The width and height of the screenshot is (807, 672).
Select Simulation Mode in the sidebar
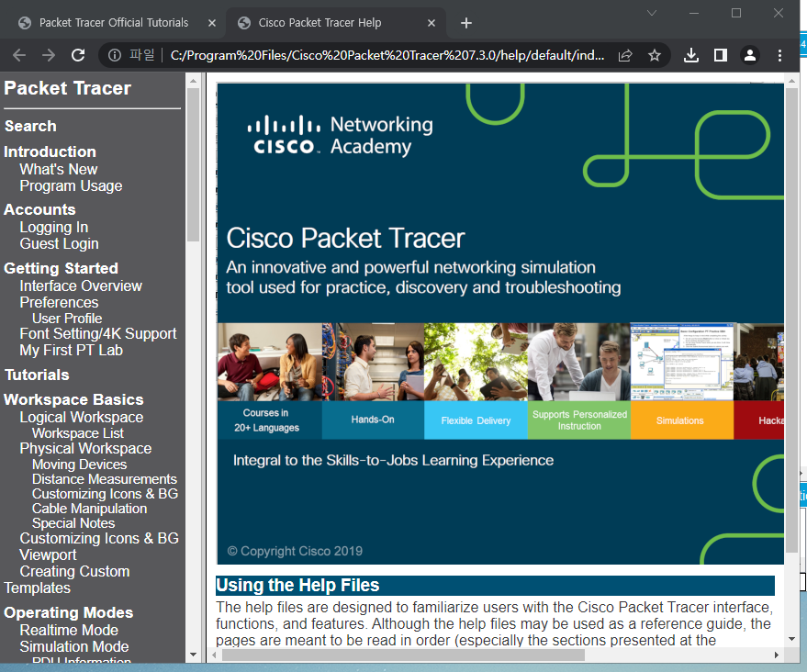[x=74, y=647]
